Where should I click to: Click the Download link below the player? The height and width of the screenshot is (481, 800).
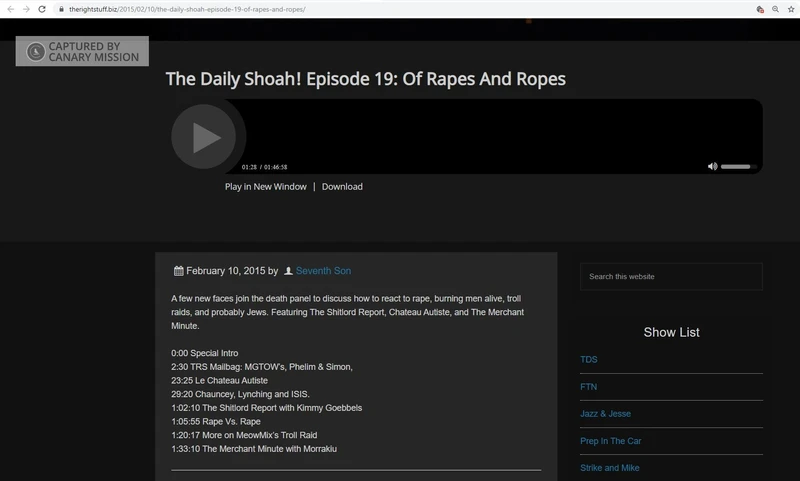click(x=342, y=186)
